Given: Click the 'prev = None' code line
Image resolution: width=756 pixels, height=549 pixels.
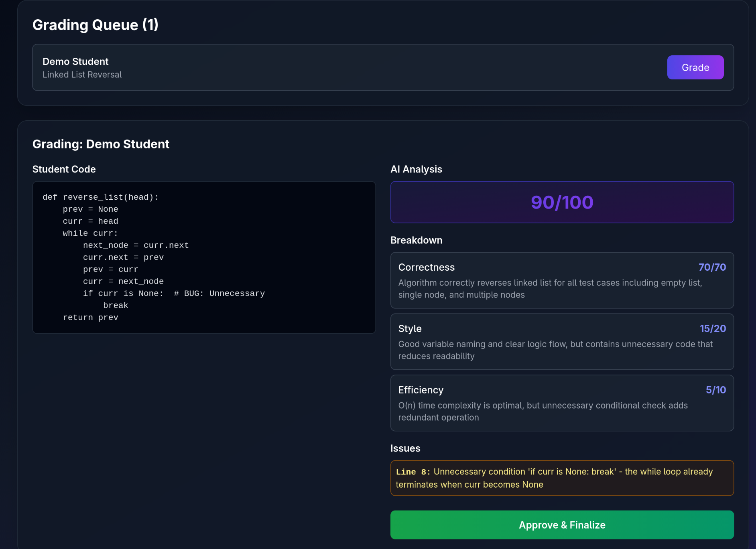Looking at the screenshot, I should click(90, 209).
